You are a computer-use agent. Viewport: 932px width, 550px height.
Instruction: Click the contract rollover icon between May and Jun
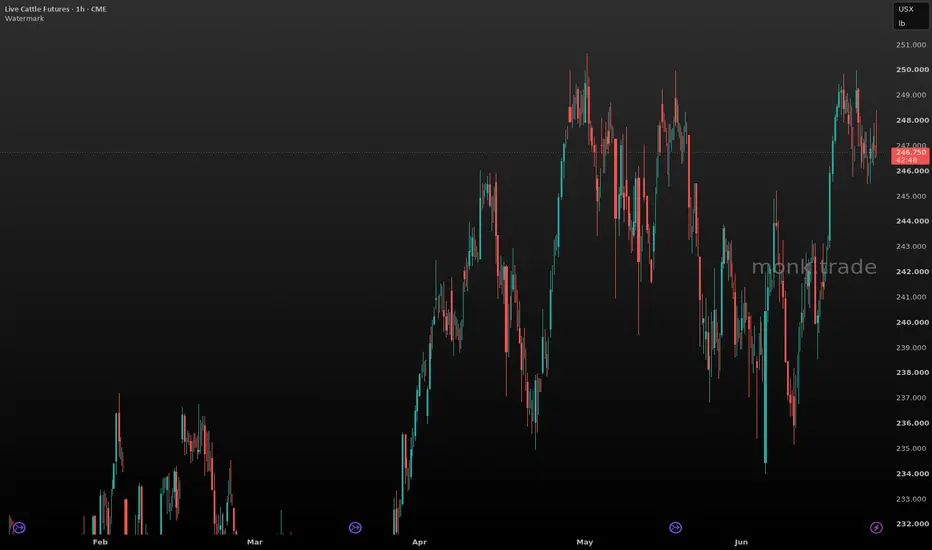(x=675, y=527)
